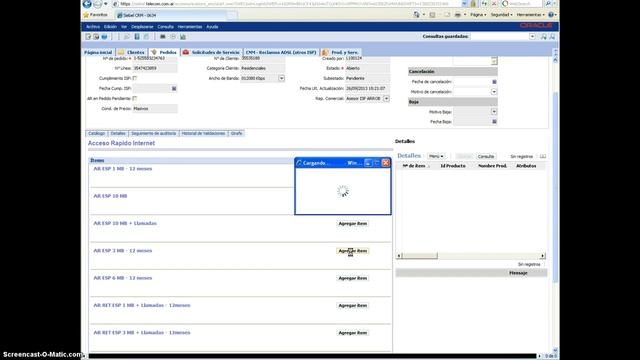Open the Ancho de Banda dropdown

[x=282, y=78]
